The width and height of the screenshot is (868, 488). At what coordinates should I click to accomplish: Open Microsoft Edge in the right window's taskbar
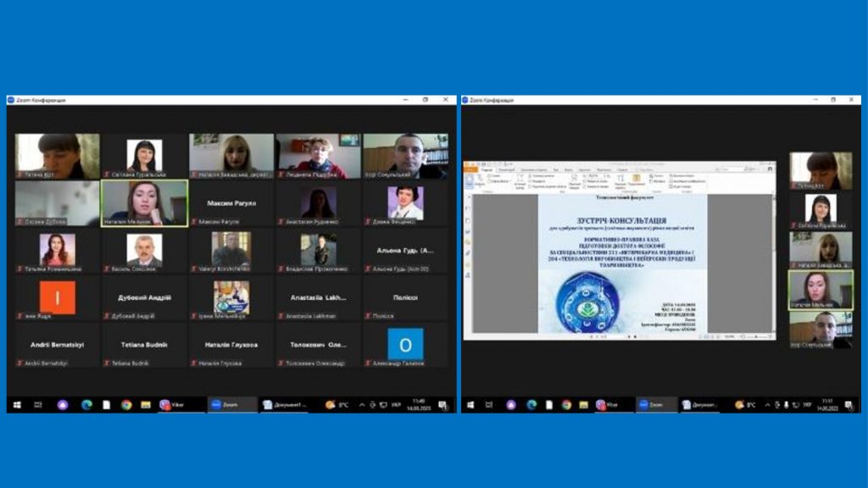click(531, 405)
